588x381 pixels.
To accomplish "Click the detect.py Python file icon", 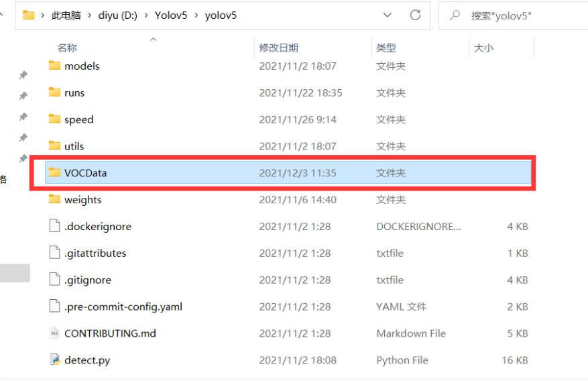I will [55, 360].
